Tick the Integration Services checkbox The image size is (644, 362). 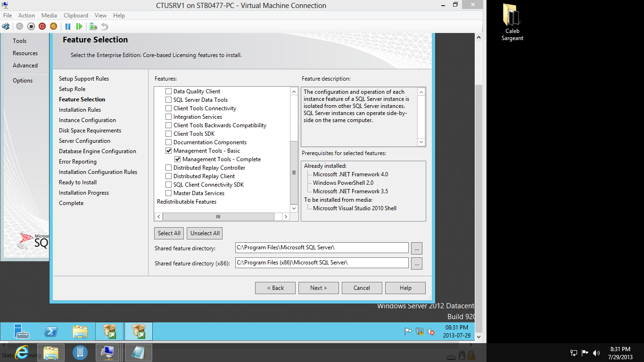[168, 117]
